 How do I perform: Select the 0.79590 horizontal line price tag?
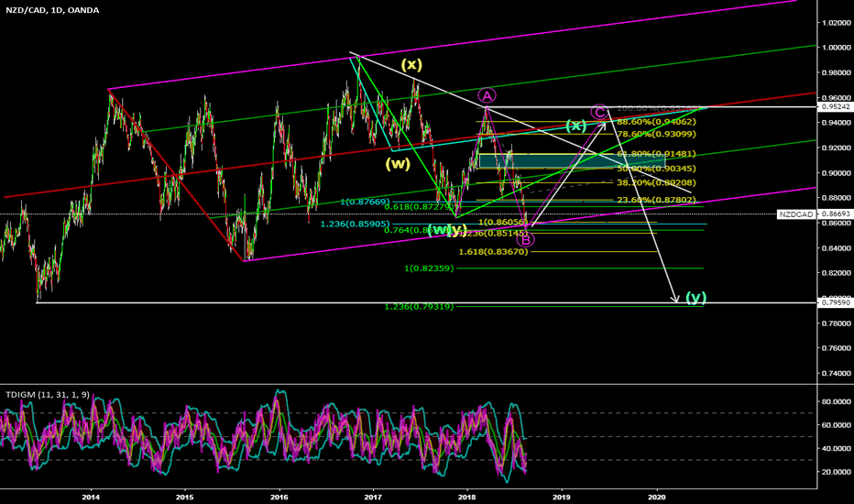pos(836,302)
